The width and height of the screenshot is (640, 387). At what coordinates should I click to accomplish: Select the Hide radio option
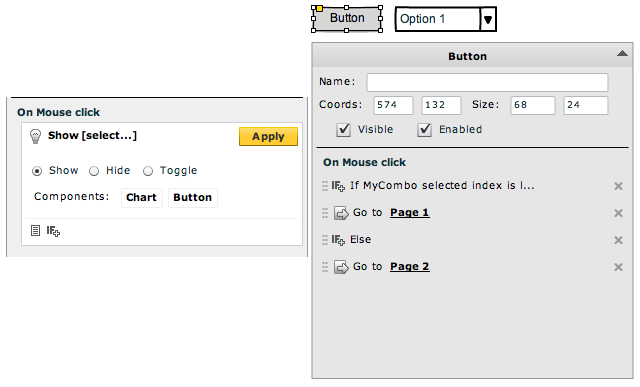(x=94, y=171)
